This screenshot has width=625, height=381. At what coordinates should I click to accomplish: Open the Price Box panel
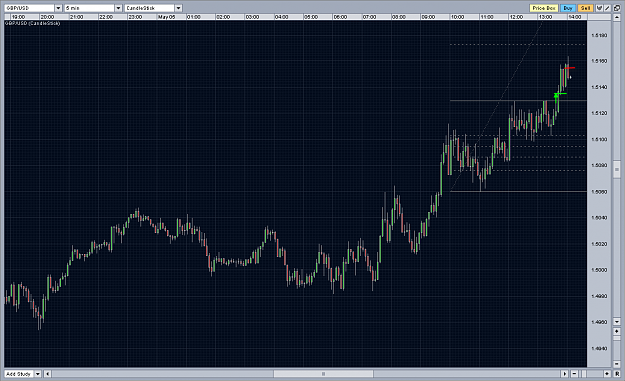tap(544, 8)
